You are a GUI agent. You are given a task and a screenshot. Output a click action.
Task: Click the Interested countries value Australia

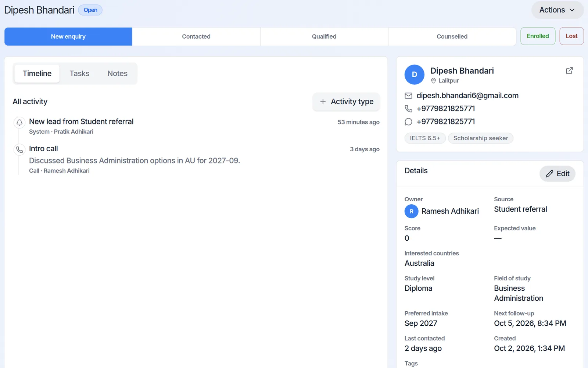click(419, 263)
